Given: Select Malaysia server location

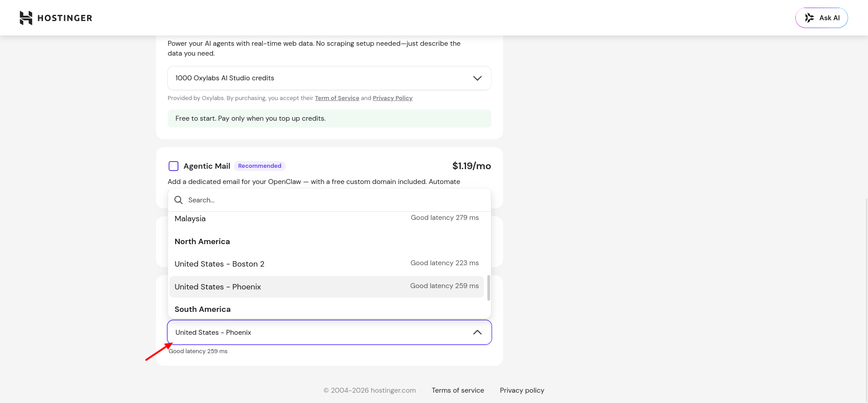Looking at the screenshot, I should tap(326, 219).
